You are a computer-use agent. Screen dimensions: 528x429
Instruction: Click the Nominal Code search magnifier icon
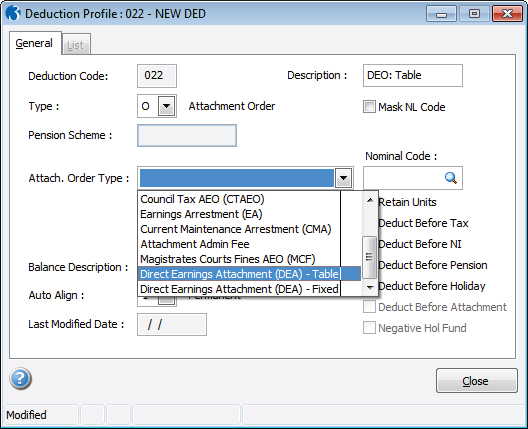coord(451,178)
